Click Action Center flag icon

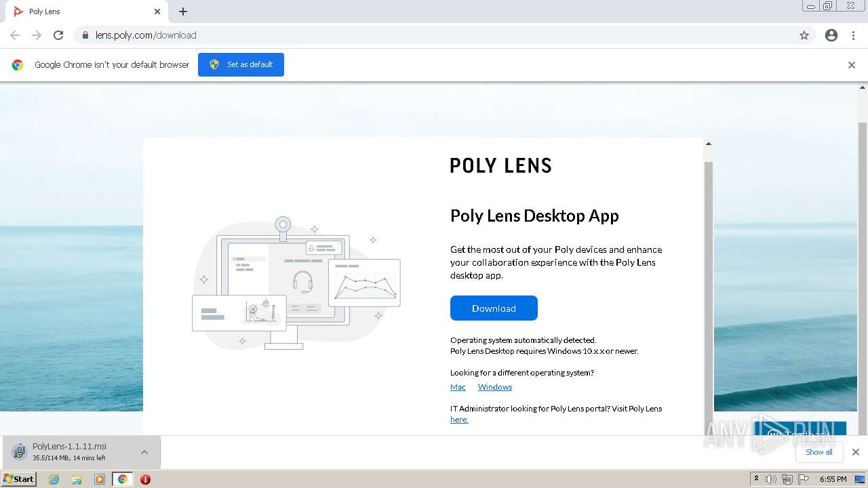(803, 479)
